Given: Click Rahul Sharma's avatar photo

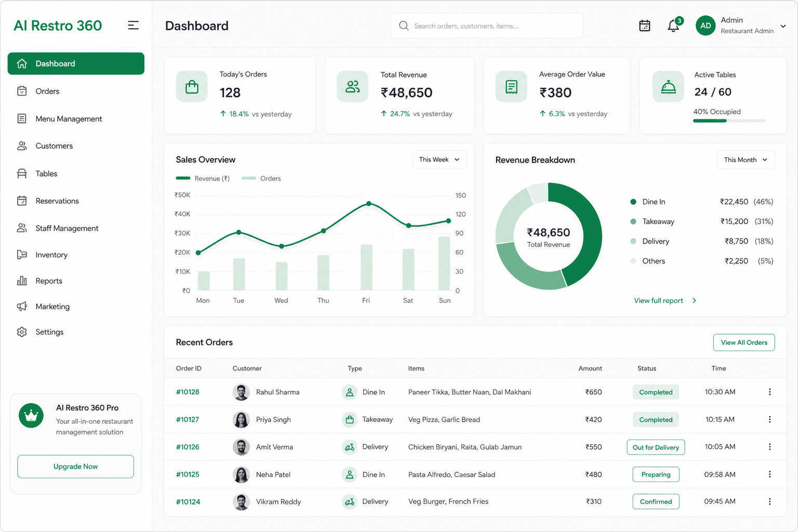Looking at the screenshot, I should [241, 392].
